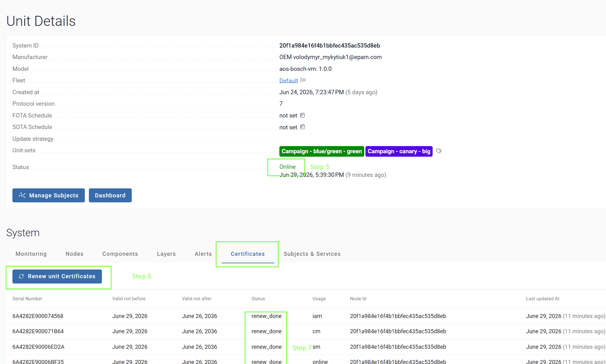Click the online usage cell
This screenshot has width=606, height=364.
point(320,362)
